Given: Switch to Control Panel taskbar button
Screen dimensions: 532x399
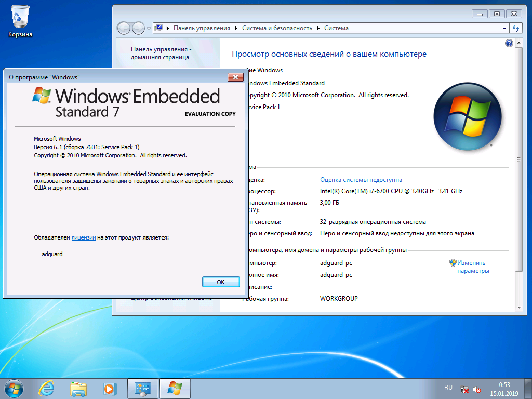Looking at the screenshot, I should [142, 389].
